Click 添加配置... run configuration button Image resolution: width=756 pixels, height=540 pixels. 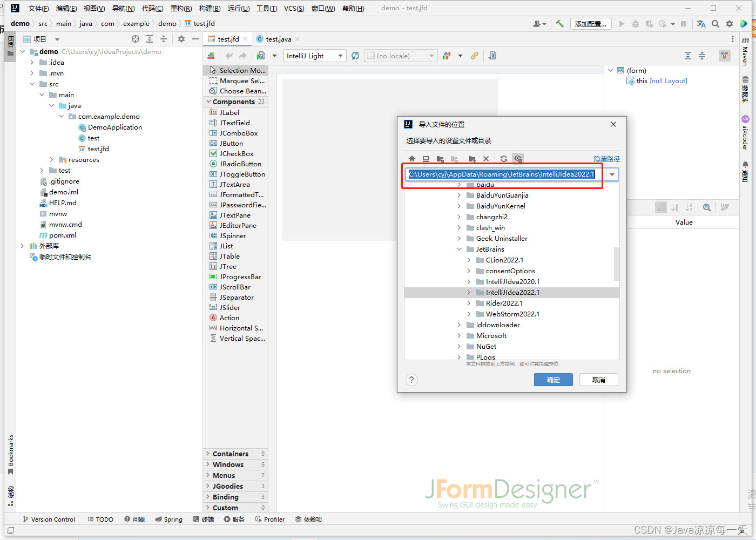coord(591,24)
